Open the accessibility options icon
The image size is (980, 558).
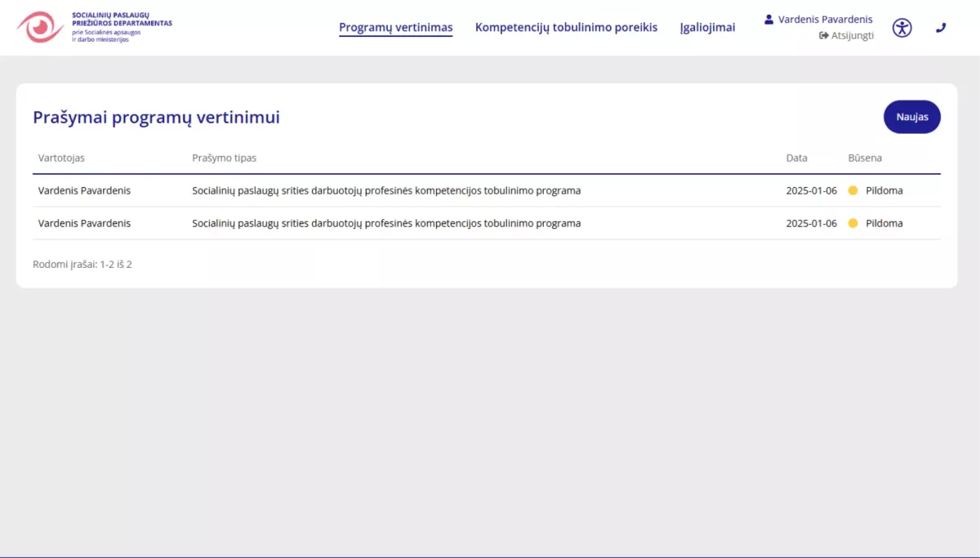tap(902, 28)
